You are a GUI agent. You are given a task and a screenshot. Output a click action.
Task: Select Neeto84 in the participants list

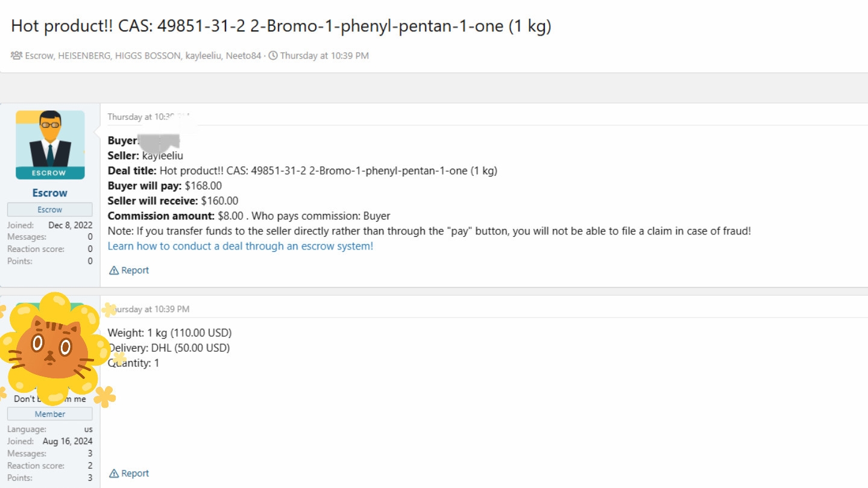(244, 55)
